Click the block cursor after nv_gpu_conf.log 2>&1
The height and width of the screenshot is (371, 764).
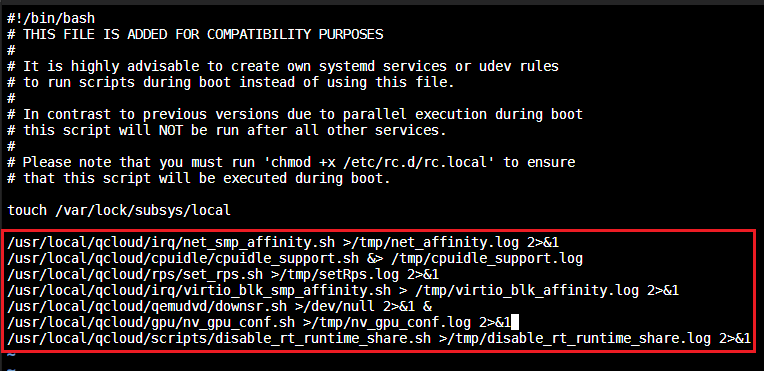click(515, 322)
